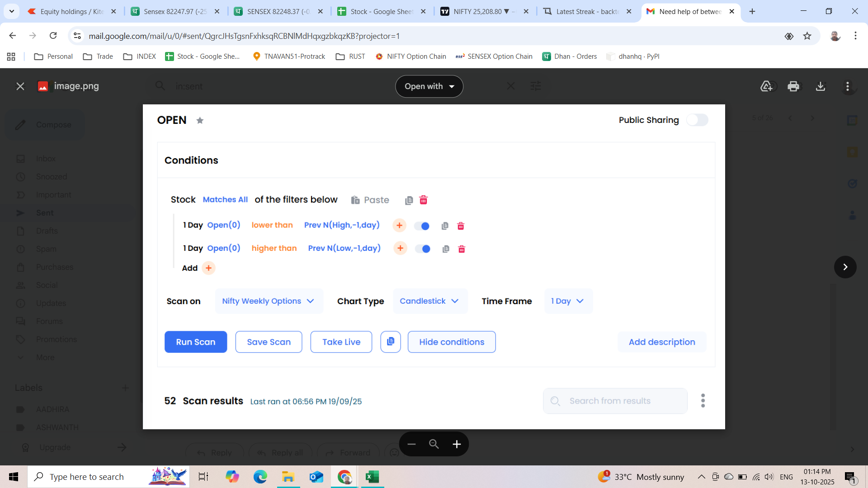Switch to the NIFTY 25,208.80 tab
Viewport: 868px width, 488px height.
[x=485, y=12]
